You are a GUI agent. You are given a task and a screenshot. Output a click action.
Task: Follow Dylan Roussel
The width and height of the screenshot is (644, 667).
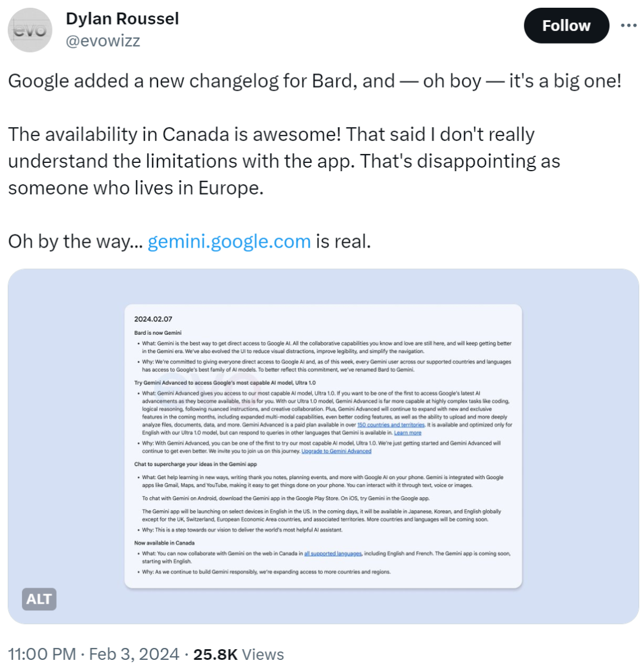[x=566, y=26]
